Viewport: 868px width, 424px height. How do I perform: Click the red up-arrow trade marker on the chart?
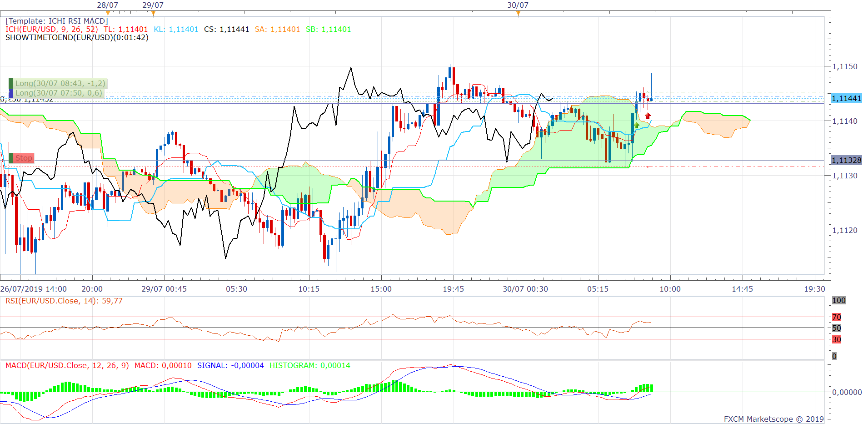[x=648, y=116]
